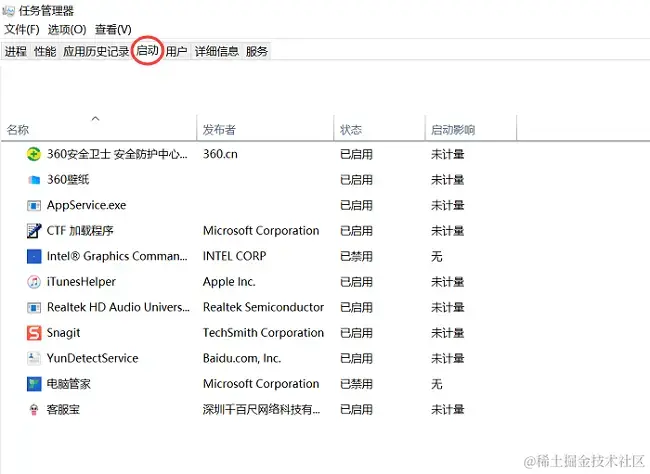Click the AppService.exe window icon
The height and width of the screenshot is (474, 650).
point(34,205)
